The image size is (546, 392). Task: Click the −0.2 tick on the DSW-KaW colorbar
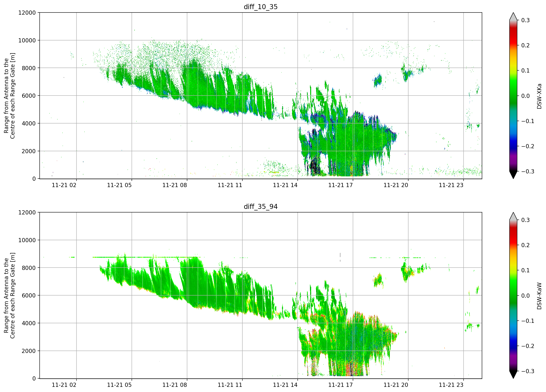coord(528,346)
